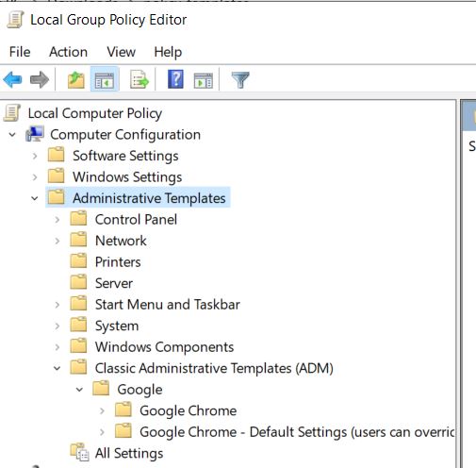The width and height of the screenshot is (476, 468).
Task: Click the Filter funnel icon
Action: tap(240, 80)
